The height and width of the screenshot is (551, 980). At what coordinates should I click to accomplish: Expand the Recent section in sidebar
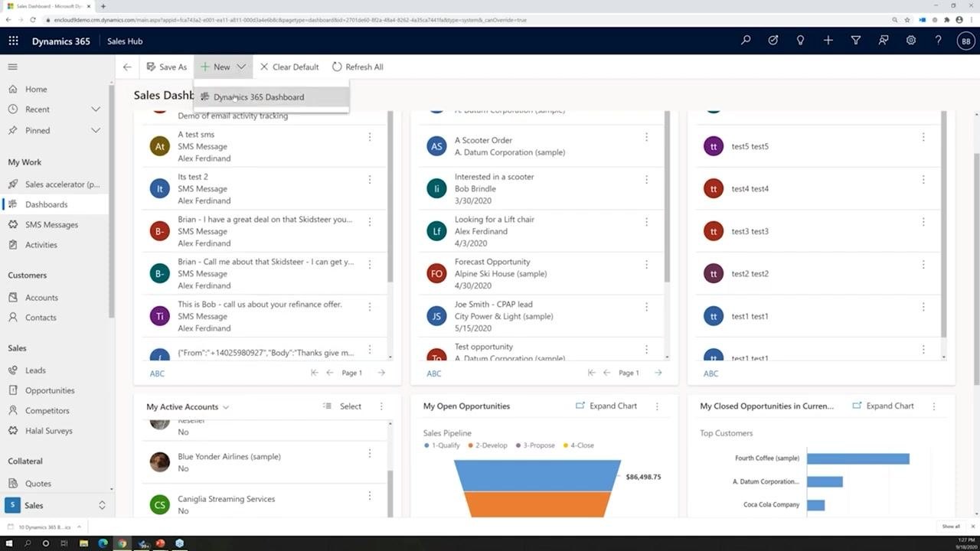click(x=96, y=109)
